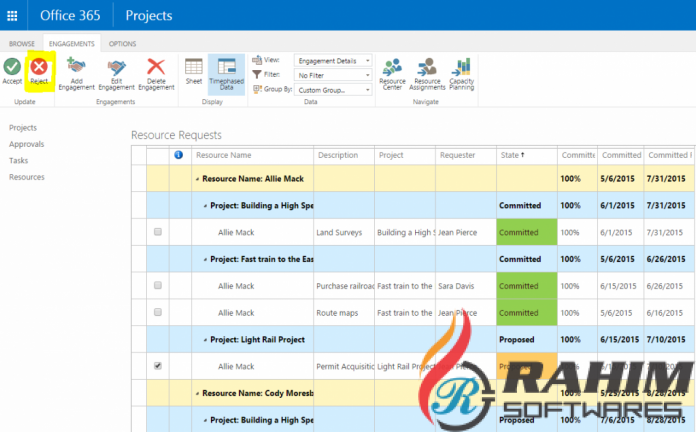Sort by the State column header
Viewport: 696px width, 432px height.
[x=513, y=155]
